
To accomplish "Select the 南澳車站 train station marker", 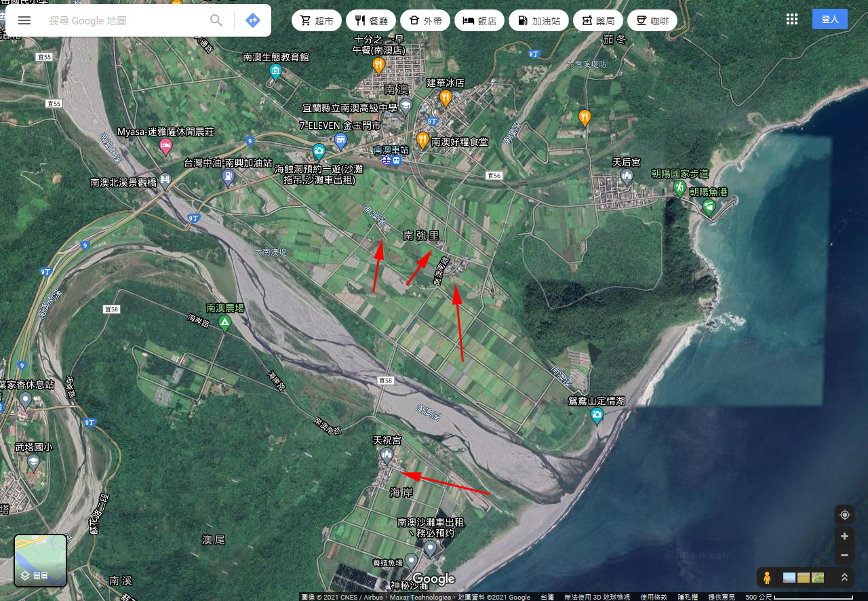I will point(391,160).
